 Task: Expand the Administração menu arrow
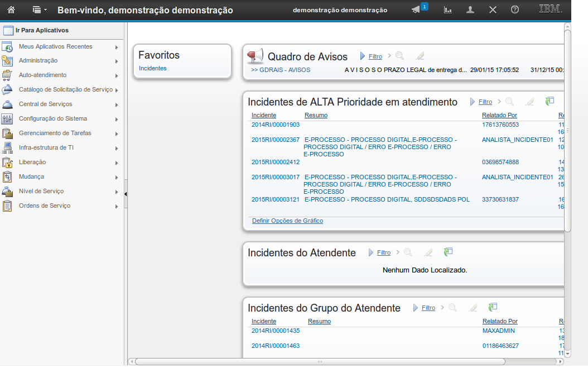click(116, 61)
